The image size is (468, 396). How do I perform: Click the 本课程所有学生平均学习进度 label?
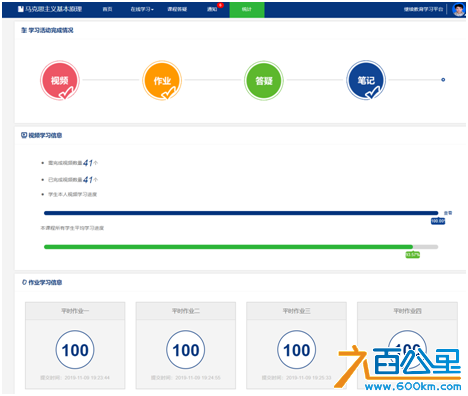pyautogui.click(x=72, y=228)
